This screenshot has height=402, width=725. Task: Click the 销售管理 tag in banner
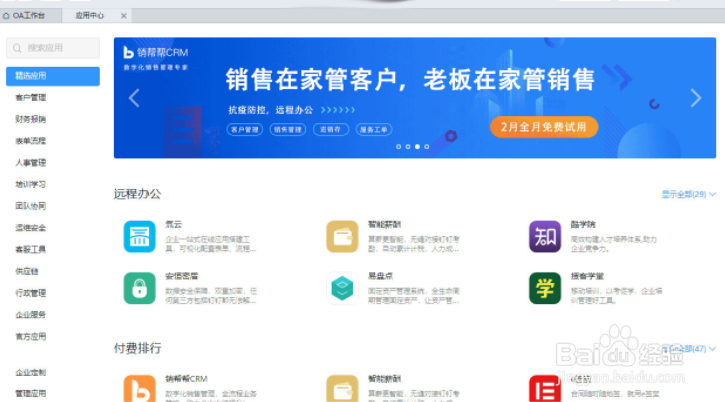288,130
